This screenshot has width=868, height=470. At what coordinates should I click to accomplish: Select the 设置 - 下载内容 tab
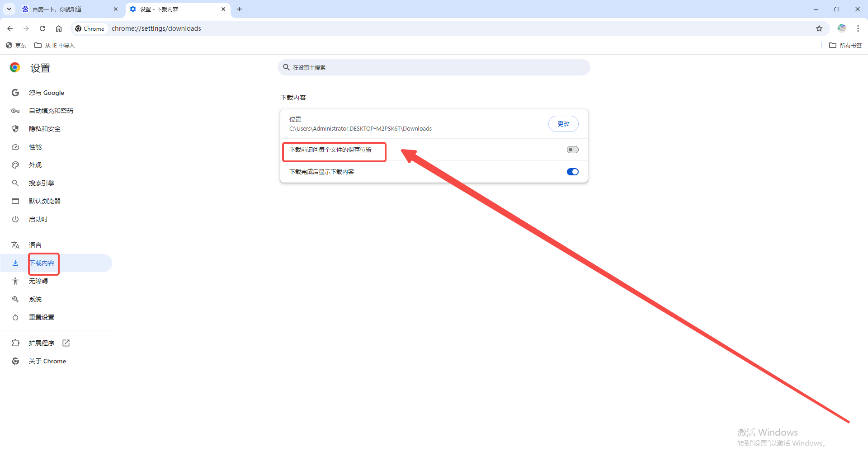[177, 9]
